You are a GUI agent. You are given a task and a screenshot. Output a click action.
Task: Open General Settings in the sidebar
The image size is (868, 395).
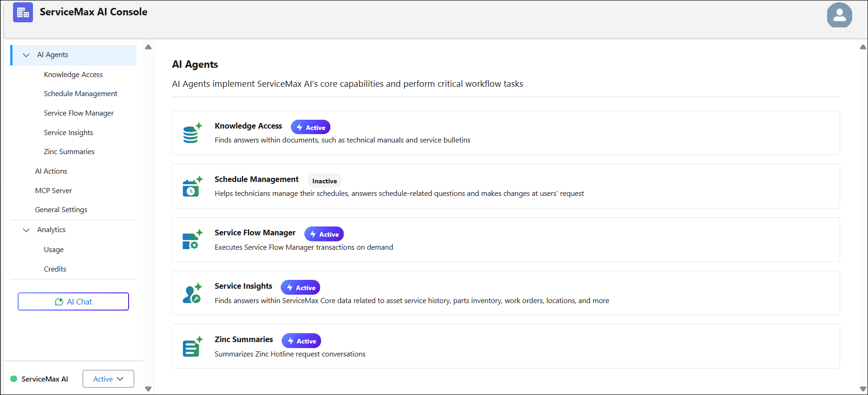[61, 209]
